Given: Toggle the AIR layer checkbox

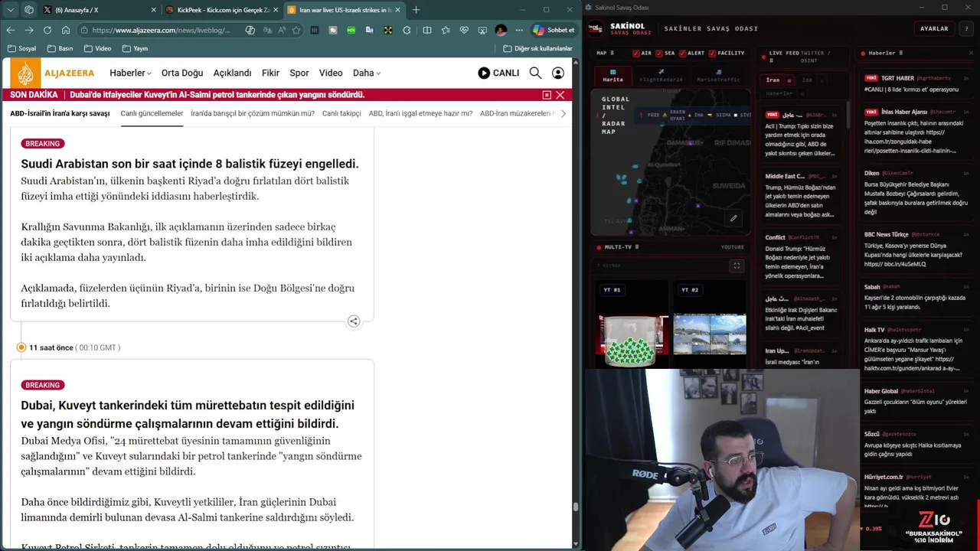Looking at the screenshot, I should click(x=636, y=54).
